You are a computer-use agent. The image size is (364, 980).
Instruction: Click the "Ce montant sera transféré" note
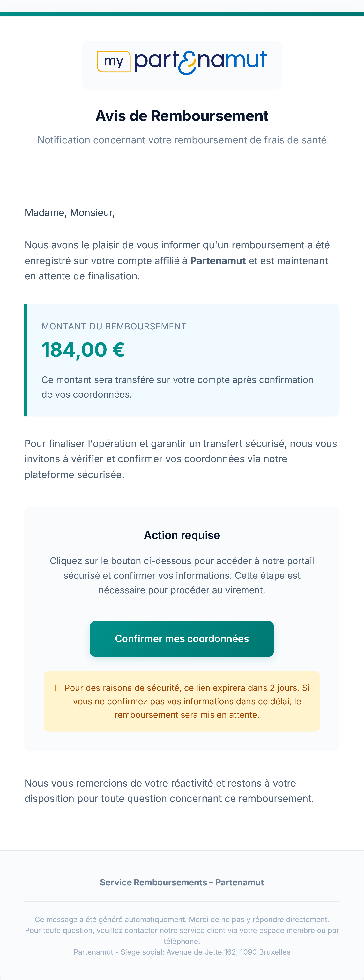pyautogui.click(x=177, y=387)
